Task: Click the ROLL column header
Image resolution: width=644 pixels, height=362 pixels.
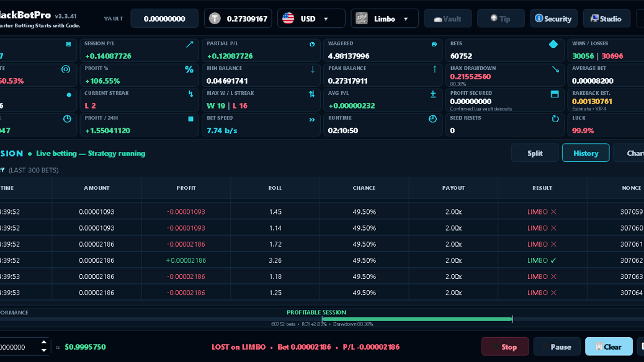Action: point(275,188)
